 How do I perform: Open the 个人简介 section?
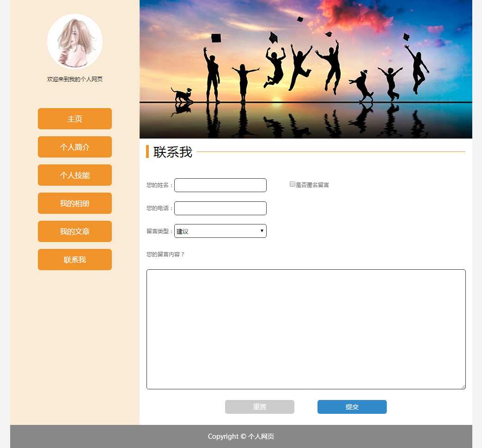tap(74, 147)
